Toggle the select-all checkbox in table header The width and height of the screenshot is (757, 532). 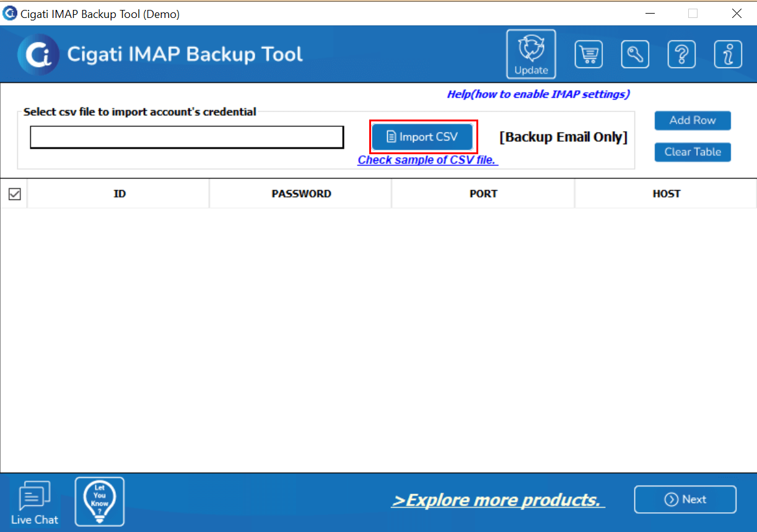coord(14,194)
